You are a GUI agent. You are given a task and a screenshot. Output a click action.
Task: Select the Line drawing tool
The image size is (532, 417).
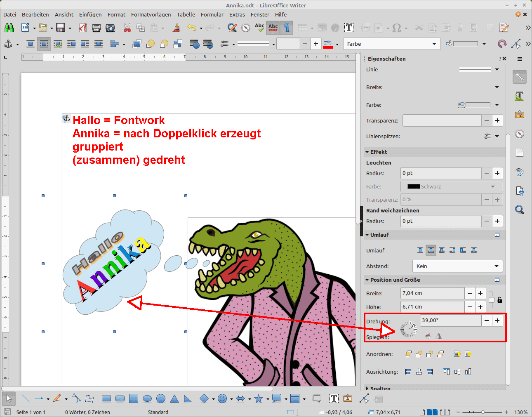coord(26,398)
